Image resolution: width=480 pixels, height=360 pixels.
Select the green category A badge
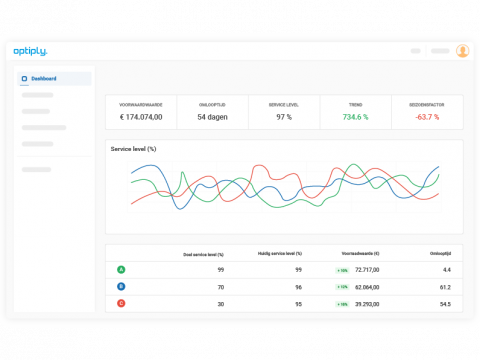click(x=121, y=269)
